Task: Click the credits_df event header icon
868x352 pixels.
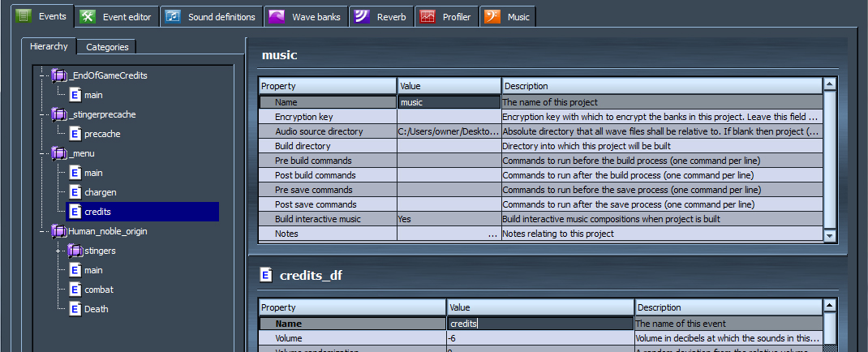Action: (266, 276)
